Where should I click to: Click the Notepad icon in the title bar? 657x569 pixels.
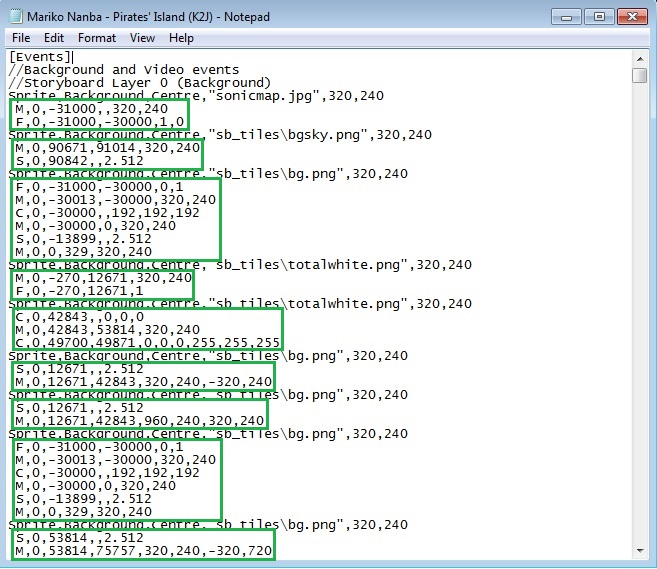[x=16, y=17]
